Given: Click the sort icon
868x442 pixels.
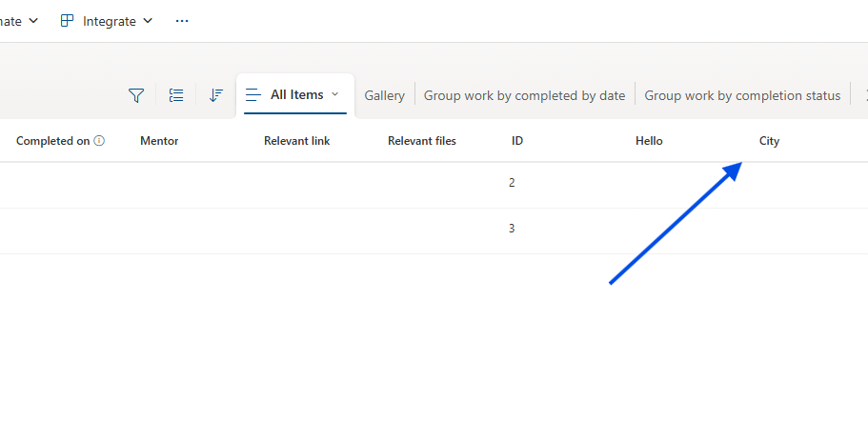Looking at the screenshot, I should click(x=216, y=95).
